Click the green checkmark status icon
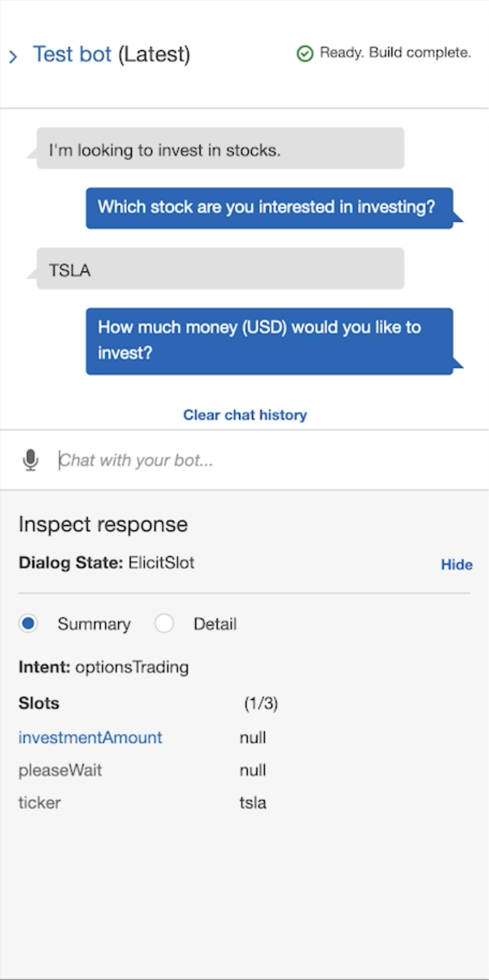This screenshot has width=489, height=980. tap(305, 53)
